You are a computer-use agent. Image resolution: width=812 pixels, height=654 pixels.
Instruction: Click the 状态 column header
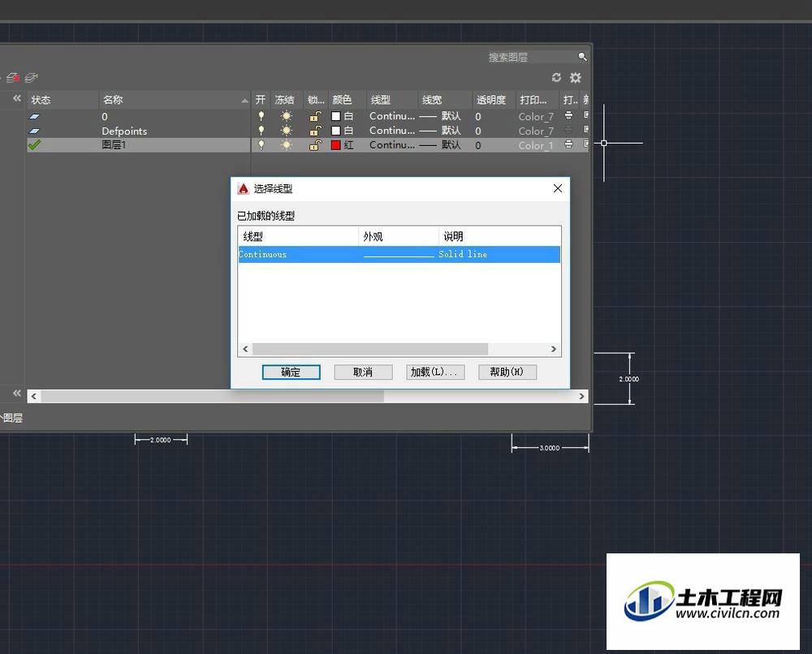[x=63, y=99]
